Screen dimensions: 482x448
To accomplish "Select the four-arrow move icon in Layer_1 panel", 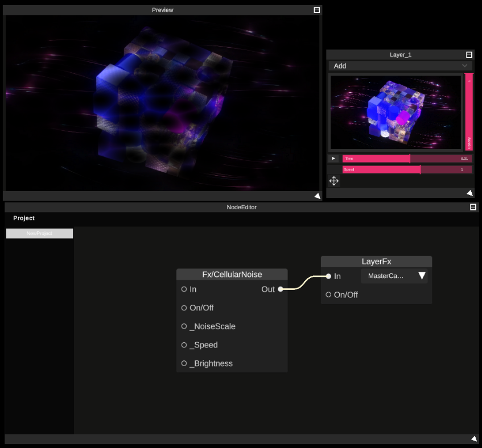I will click(x=333, y=181).
